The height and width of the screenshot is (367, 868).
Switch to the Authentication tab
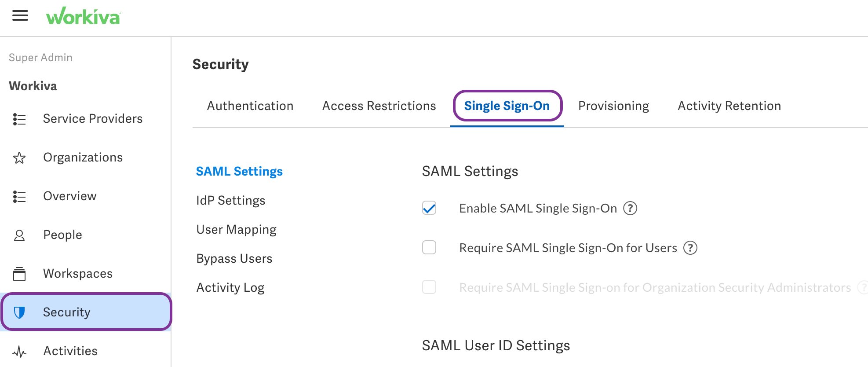point(250,106)
